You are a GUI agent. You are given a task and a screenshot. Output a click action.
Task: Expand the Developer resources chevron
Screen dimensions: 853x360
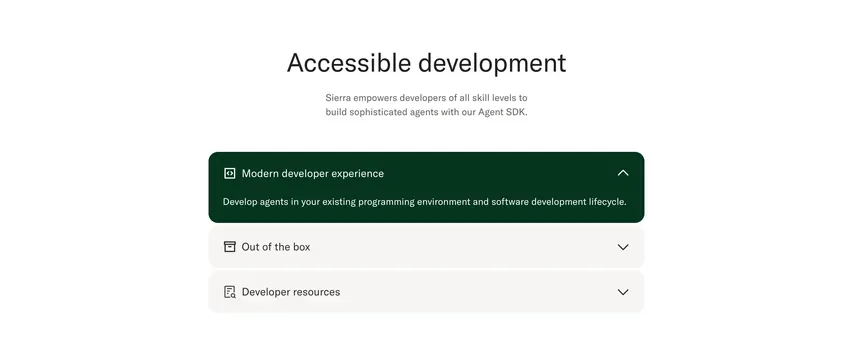coord(623,292)
